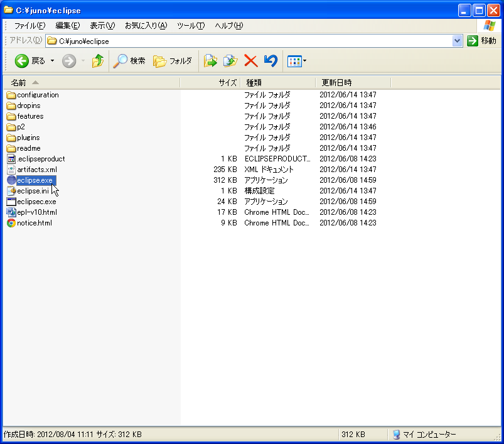The height and width of the screenshot is (444, 504).
Task: Click 'XML ドキュメント' type cell
Action: [x=269, y=170]
